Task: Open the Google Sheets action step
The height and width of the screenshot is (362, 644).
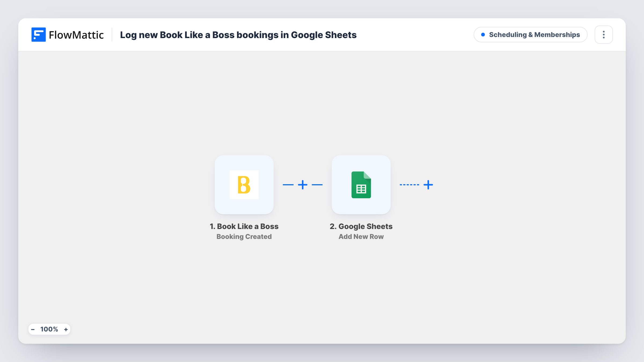Action: (361, 184)
